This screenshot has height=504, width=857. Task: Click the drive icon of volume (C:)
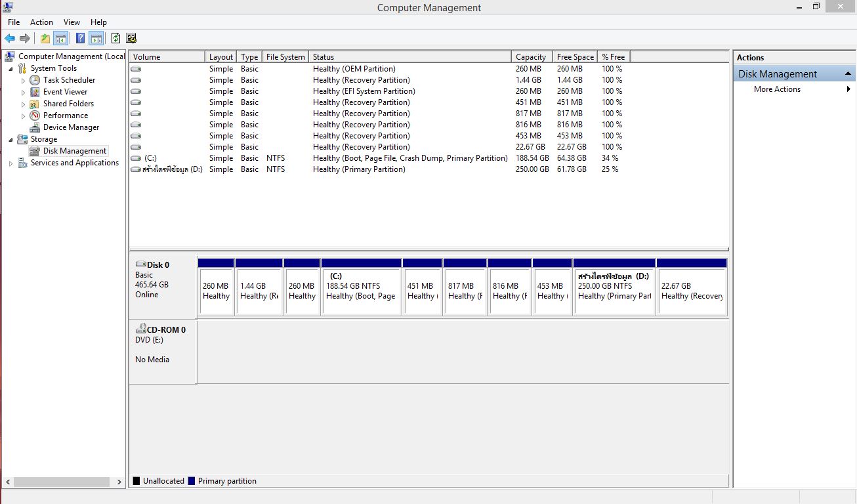tap(136, 158)
